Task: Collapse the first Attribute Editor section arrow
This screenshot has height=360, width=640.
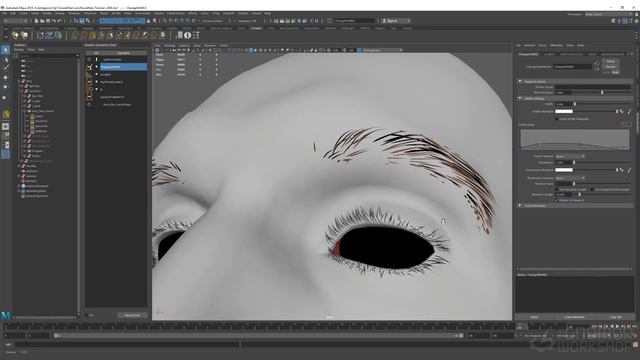Action: click(520, 81)
